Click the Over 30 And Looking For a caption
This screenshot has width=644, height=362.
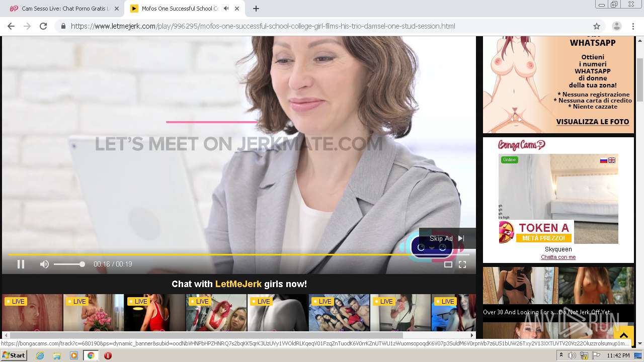click(520, 312)
